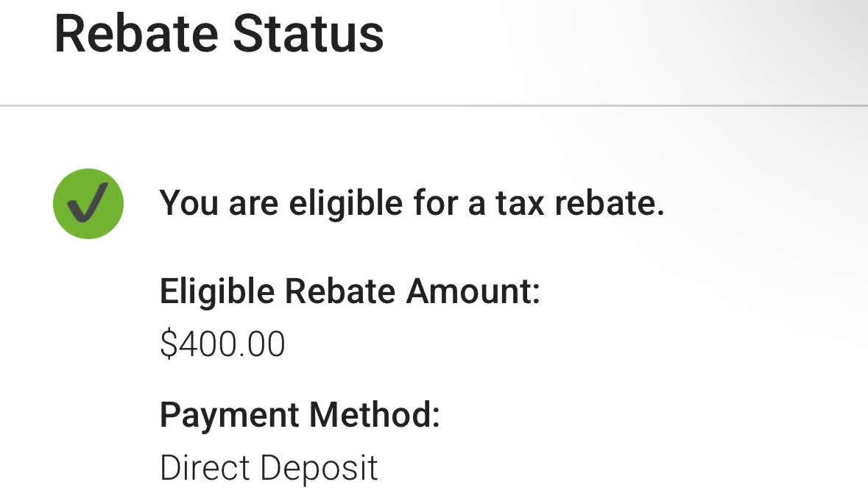Viewport: 868px width, 504px height.
Task: Click the word "You" in the eligibility message
Action: [189, 203]
